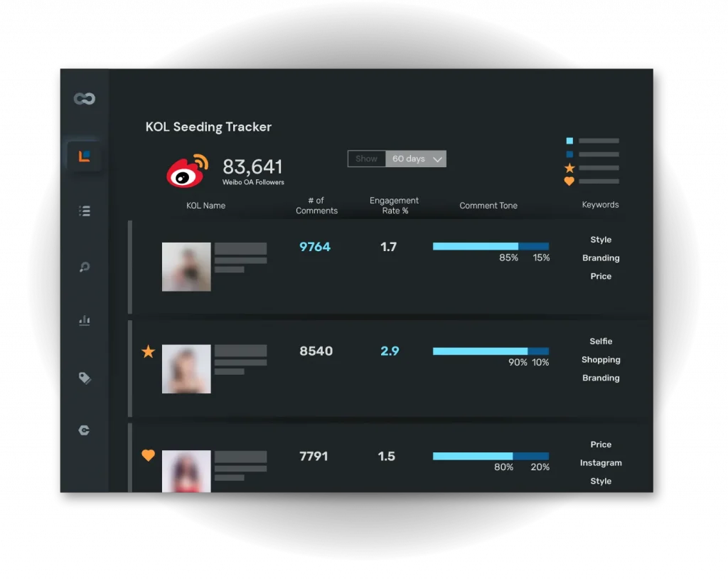Click the settings icon at sidebar bottom
728x579 pixels.
tap(85, 430)
